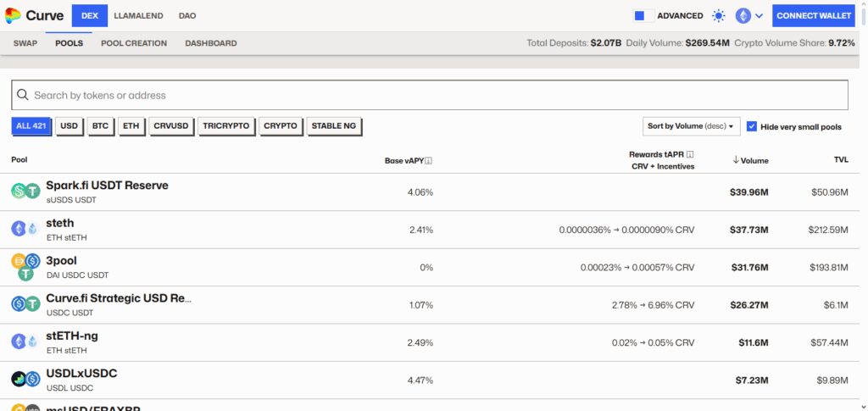Uncheck Hide very small pools
Viewport: 868px width, 411px height.
[751, 126]
